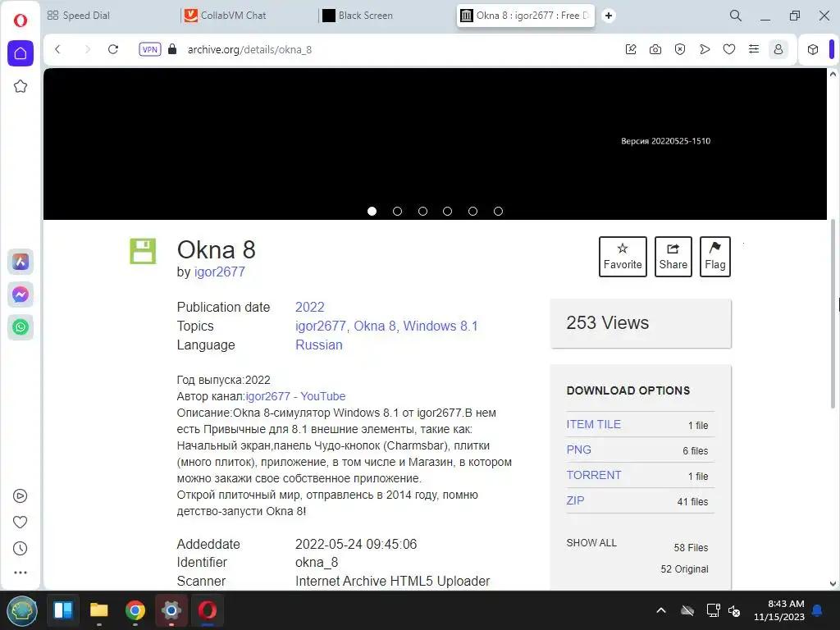The height and width of the screenshot is (630, 840).
Task: Open the Windows 8.1 topic link
Action: click(x=441, y=326)
